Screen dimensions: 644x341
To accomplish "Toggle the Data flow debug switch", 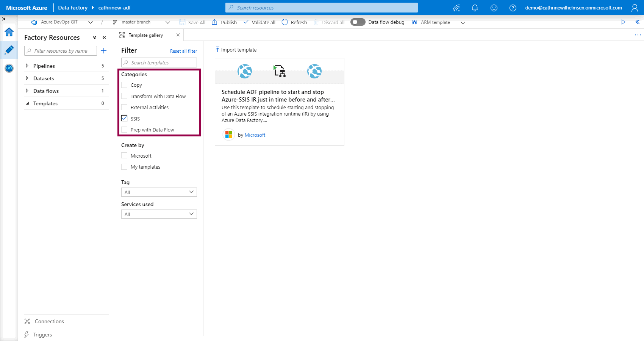I will coord(357,22).
